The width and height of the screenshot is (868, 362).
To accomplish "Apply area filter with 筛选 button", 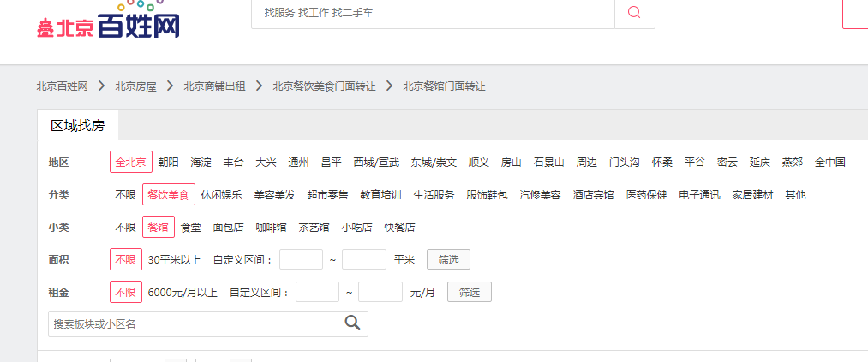I will pos(448,260).
